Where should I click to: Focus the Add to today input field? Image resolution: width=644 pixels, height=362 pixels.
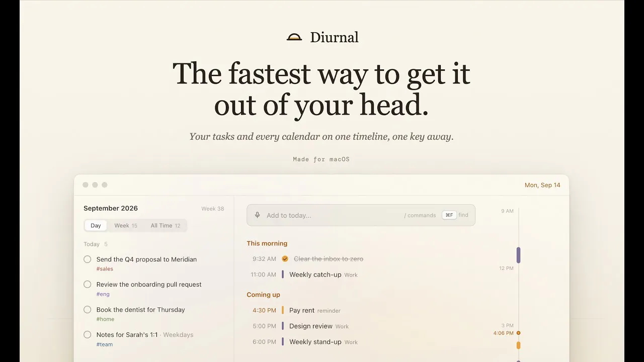point(361,215)
